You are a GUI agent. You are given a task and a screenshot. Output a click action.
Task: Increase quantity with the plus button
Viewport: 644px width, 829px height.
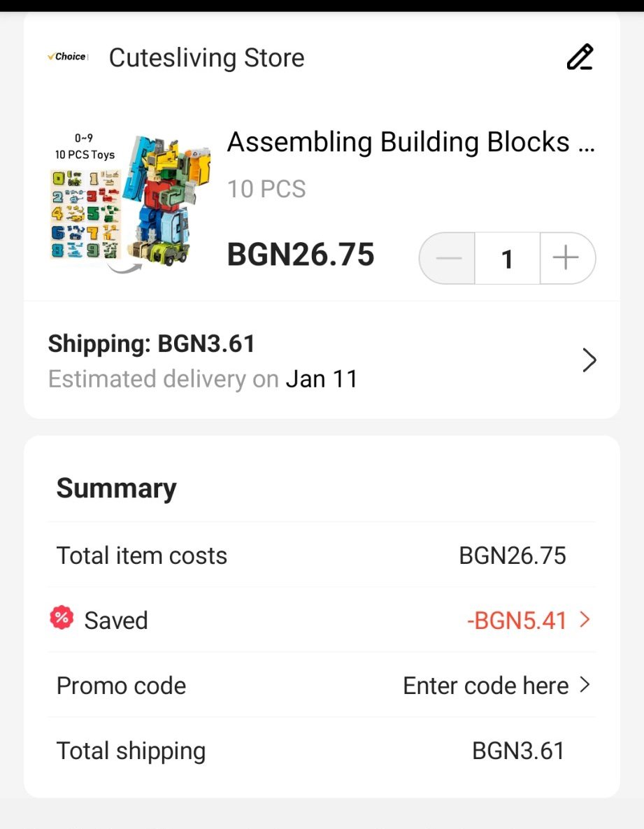click(566, 258)
